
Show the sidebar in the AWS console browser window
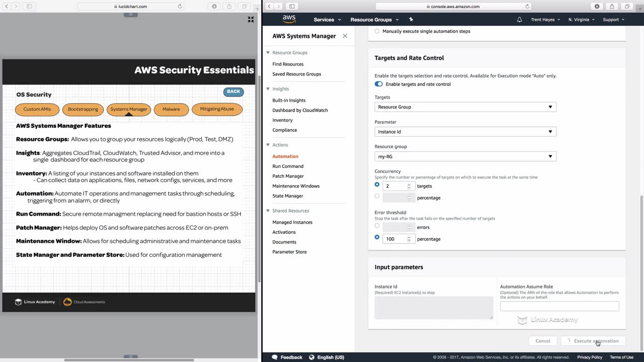point(291,7)
